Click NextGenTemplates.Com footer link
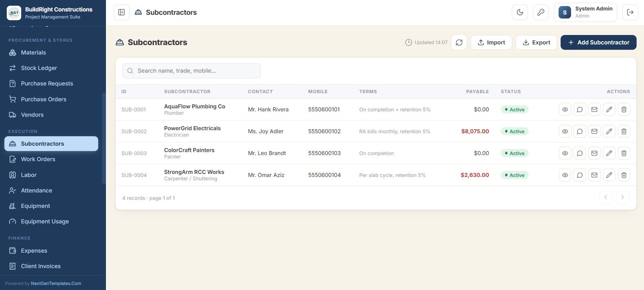644x290 pixels. click(x=56, y=284)
